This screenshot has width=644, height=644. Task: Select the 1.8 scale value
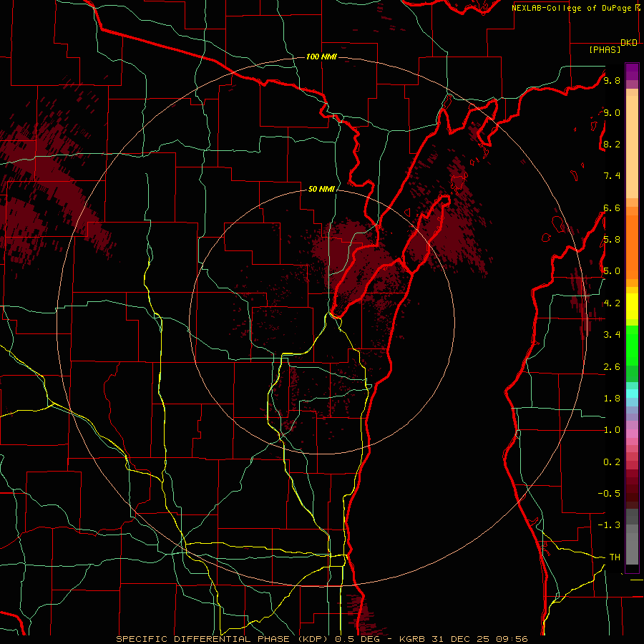tap(612, 399)
